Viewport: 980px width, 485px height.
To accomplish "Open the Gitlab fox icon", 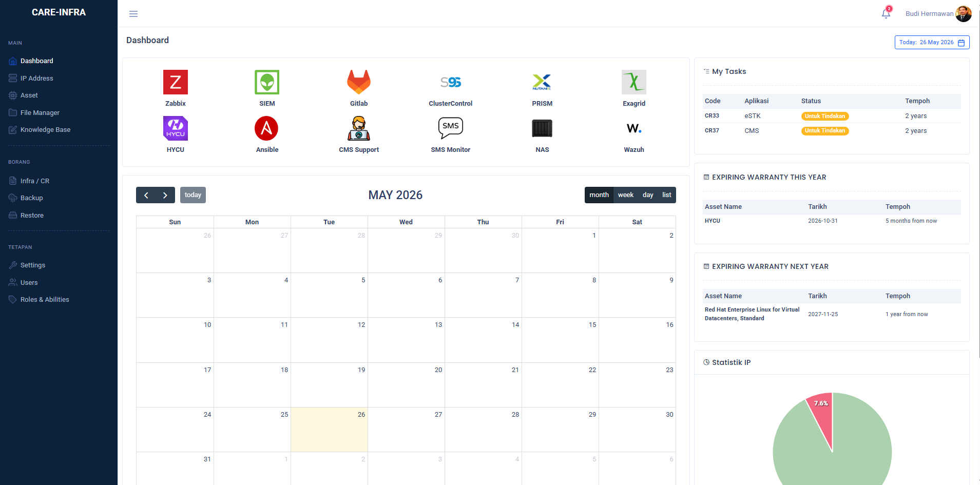I will pos(359,82).
